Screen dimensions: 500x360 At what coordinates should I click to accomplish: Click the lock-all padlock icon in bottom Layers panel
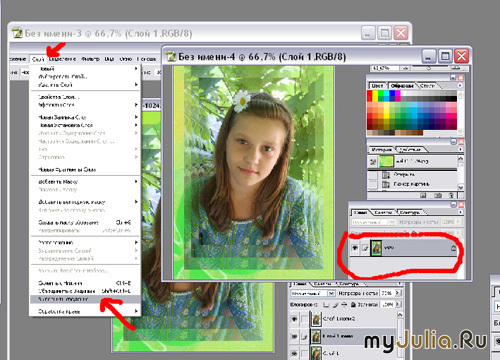(353, 305)
